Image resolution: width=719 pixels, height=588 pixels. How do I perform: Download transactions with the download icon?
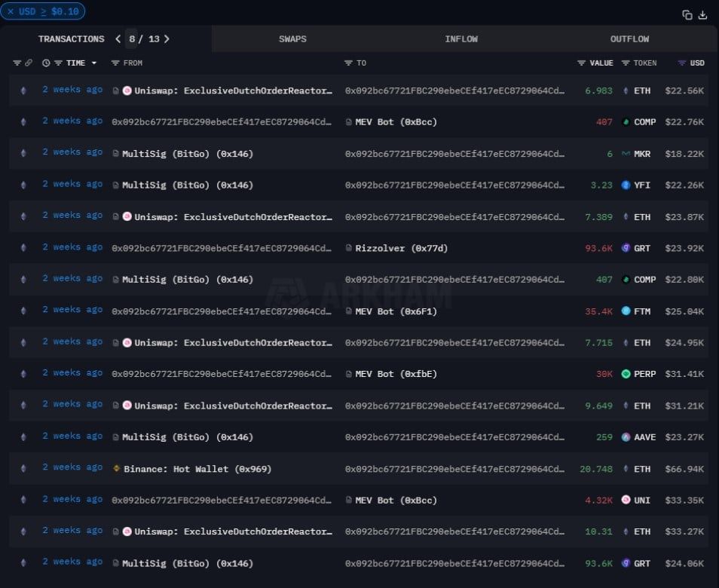click(702, 15)
